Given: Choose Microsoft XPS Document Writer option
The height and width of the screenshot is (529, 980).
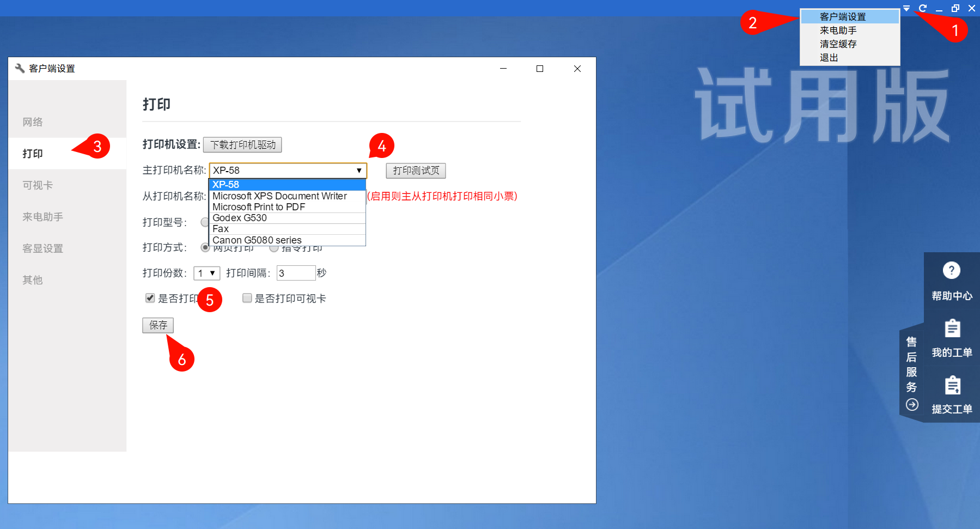Looking at the screenshot, I should pos(287,196).
